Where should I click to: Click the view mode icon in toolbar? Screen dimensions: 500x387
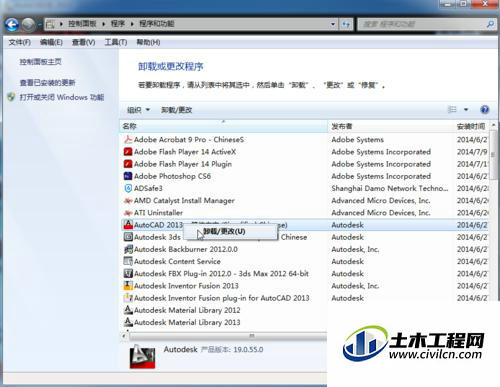(452, 109)
